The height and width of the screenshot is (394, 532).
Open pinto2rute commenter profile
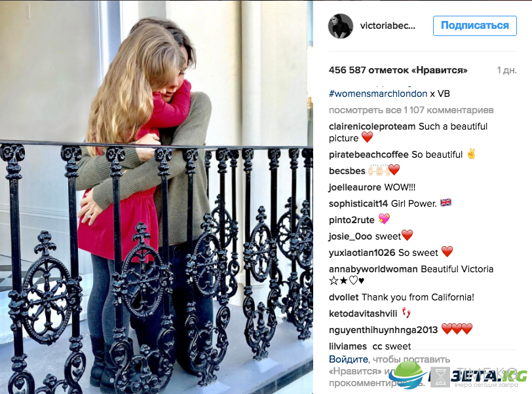point(351,220)
